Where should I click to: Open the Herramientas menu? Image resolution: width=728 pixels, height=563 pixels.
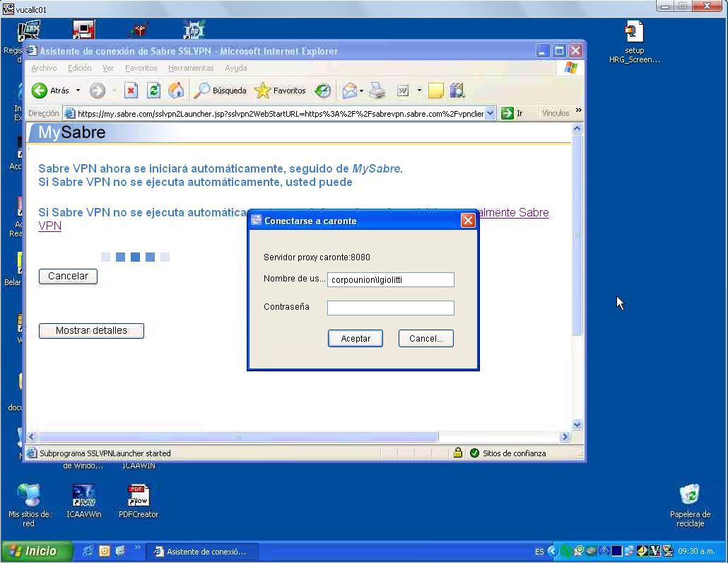click(191, 69)
